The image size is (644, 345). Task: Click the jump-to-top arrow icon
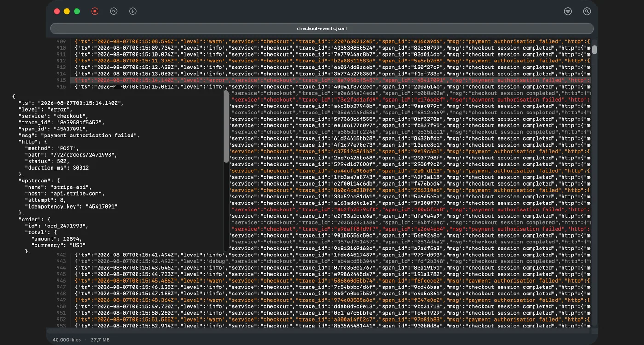tap(114, 11)
